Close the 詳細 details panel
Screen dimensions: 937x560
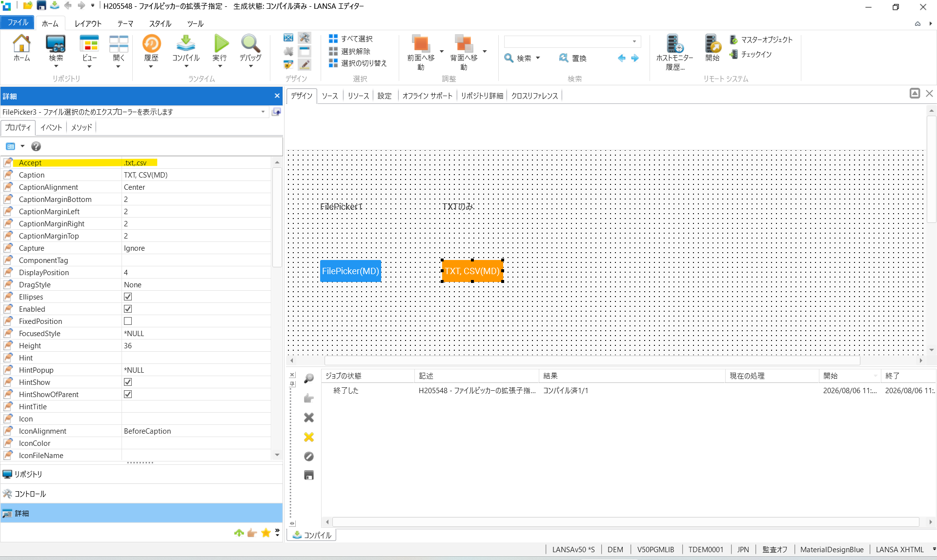pos(277,96)
